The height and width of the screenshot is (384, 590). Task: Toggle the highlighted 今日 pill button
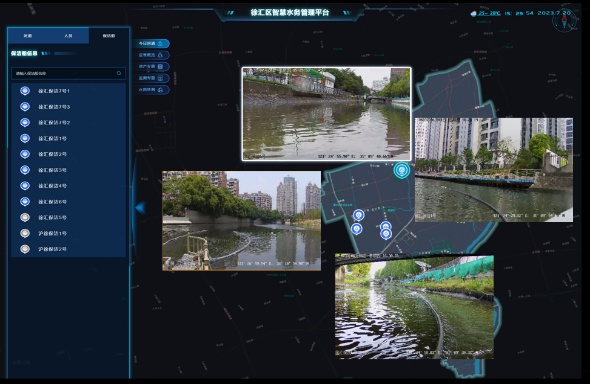(x=151, y=44)
